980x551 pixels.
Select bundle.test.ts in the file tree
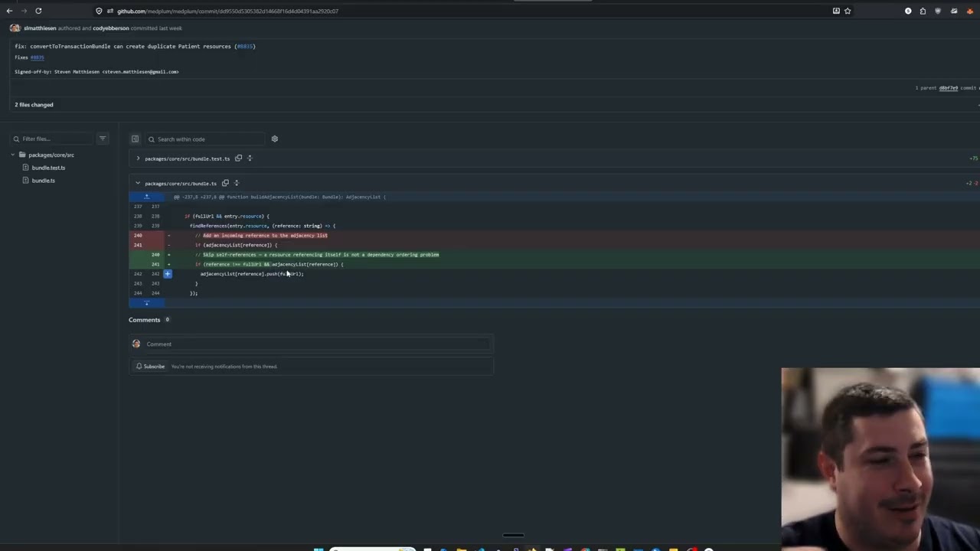(x=48, y=168)
